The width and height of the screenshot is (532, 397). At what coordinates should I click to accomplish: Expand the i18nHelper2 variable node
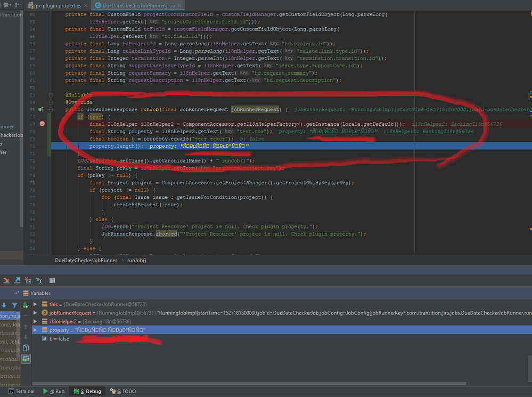(x=35, y=321)
